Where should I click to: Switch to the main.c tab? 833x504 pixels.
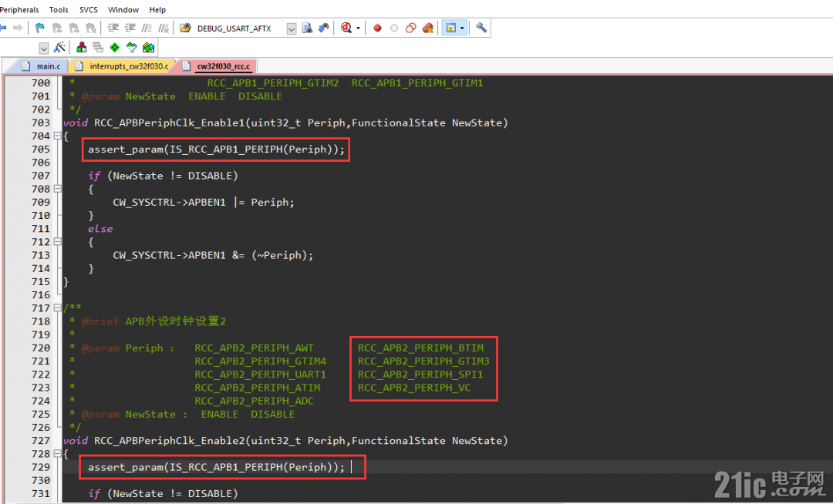42,66
